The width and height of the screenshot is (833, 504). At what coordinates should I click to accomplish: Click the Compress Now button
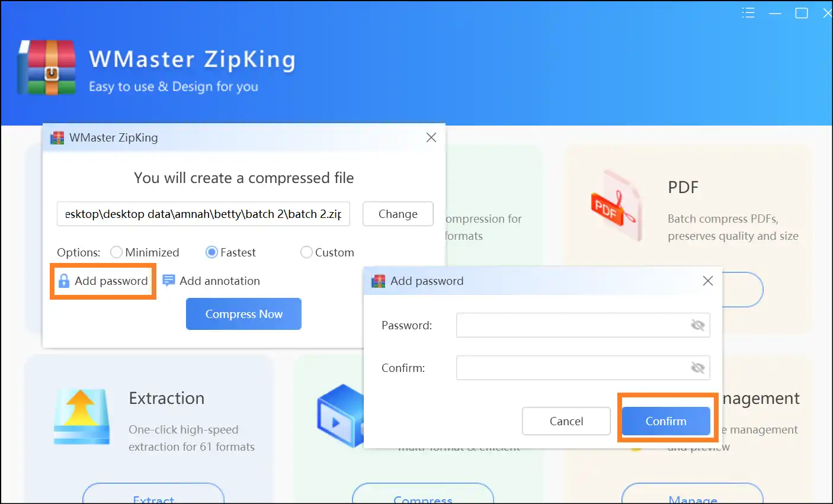point(244,314)
